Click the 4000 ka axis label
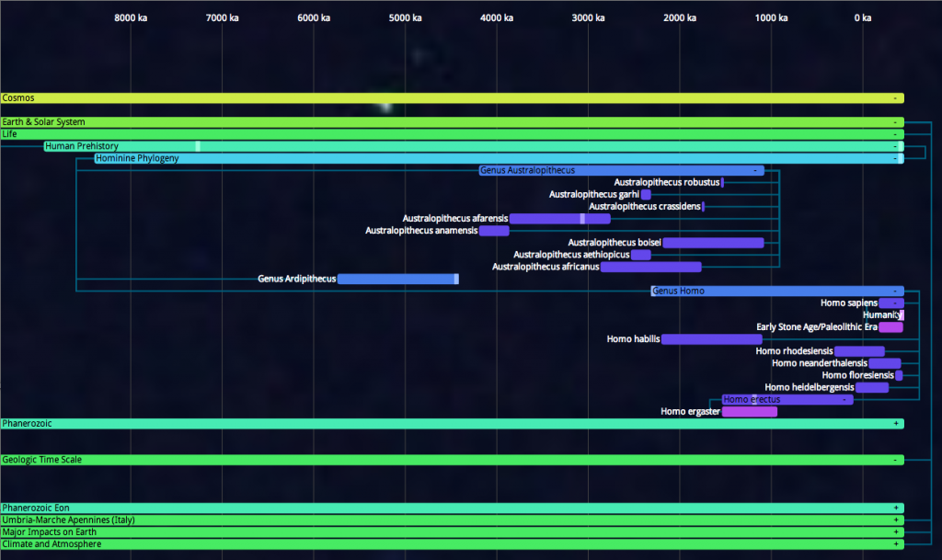 click(x=497, y=18)
